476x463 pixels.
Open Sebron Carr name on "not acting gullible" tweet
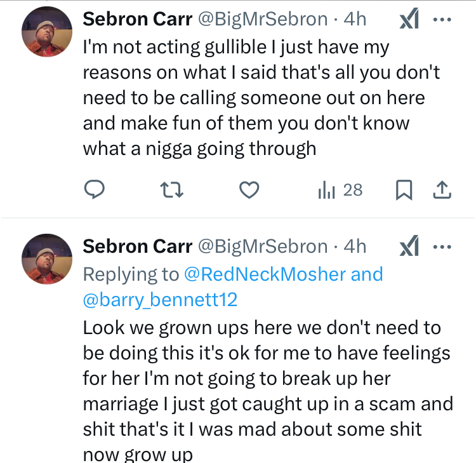tap(137, 19)
